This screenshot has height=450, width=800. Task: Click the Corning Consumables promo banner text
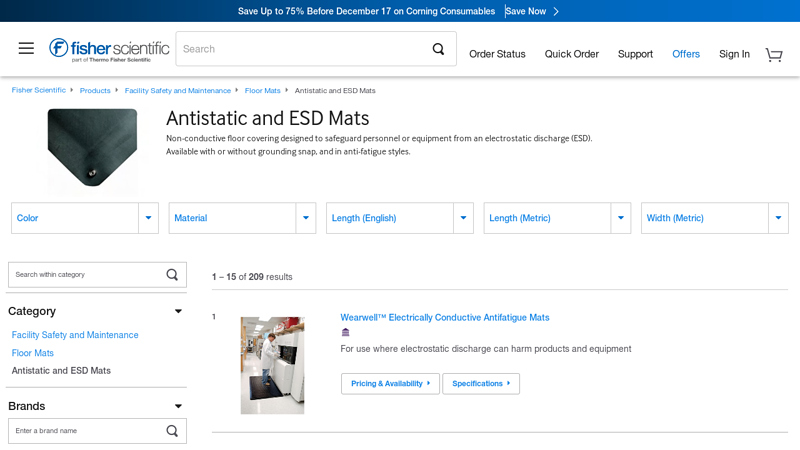tap(366, 11)
